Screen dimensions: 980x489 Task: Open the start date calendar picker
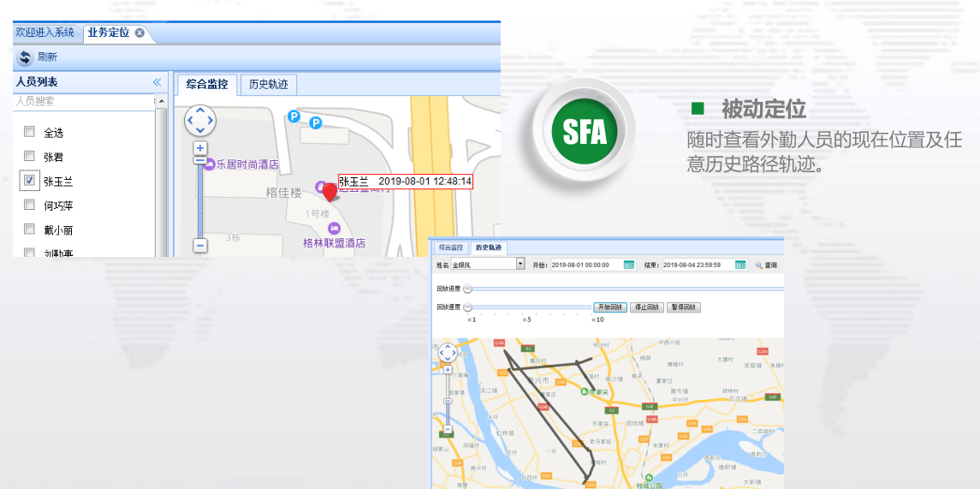(x=629, y=265)
